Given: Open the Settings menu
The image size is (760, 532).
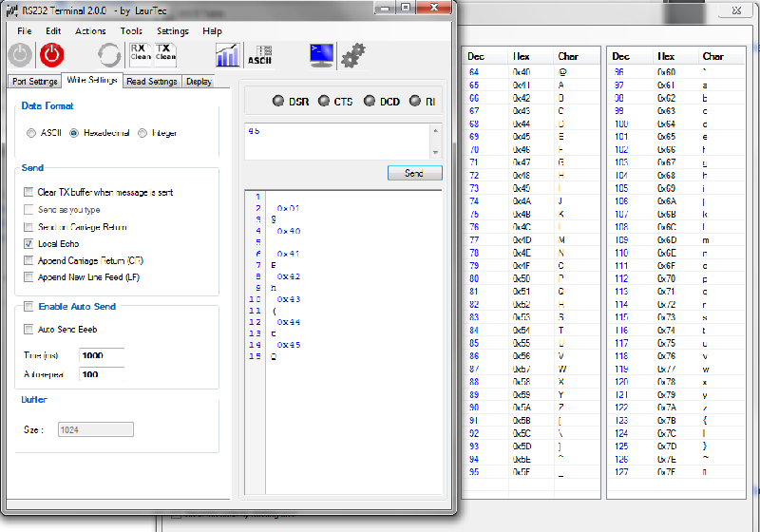Looking at the screenshot, I should point(173,31).
